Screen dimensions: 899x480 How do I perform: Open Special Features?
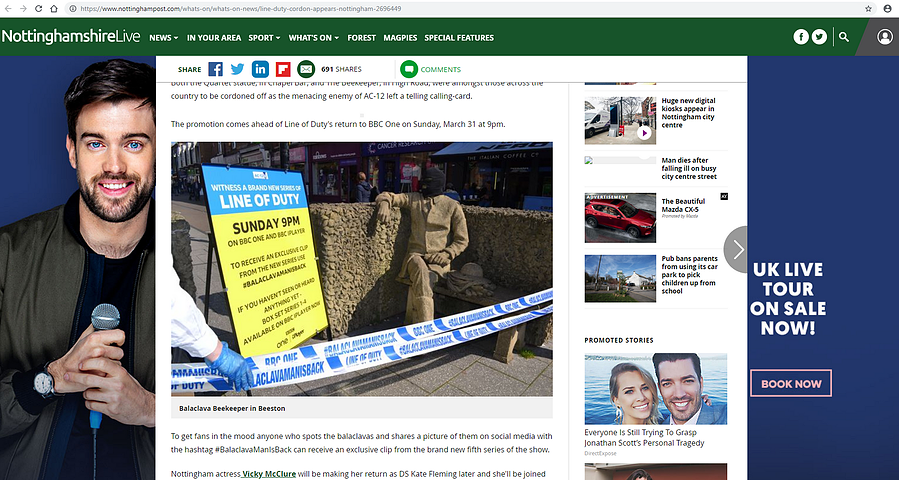coord(459,38)
